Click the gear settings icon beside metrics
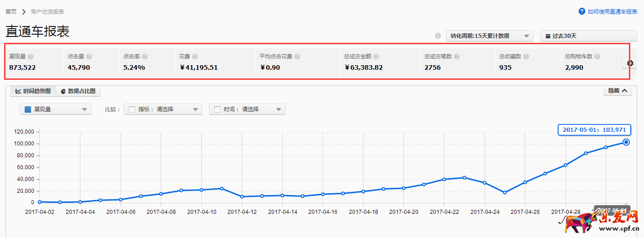Viewport: 644px width, 238px height. click(631, 63)
